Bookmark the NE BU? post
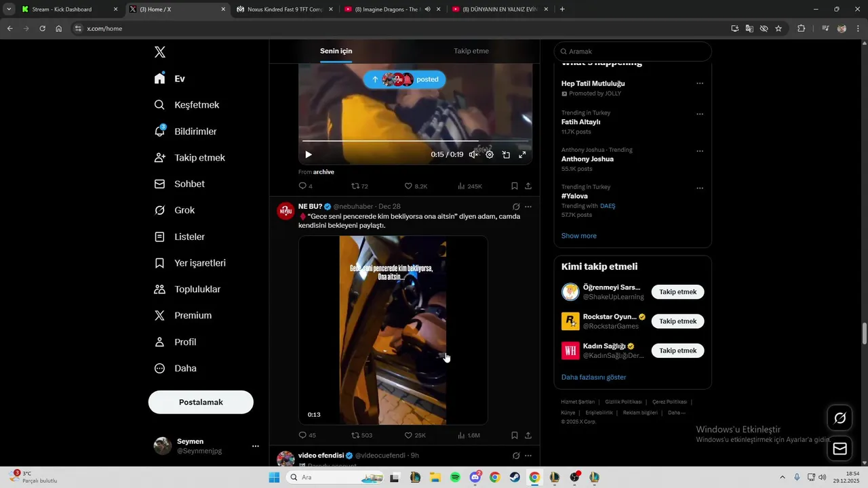 tap(515, 435)
